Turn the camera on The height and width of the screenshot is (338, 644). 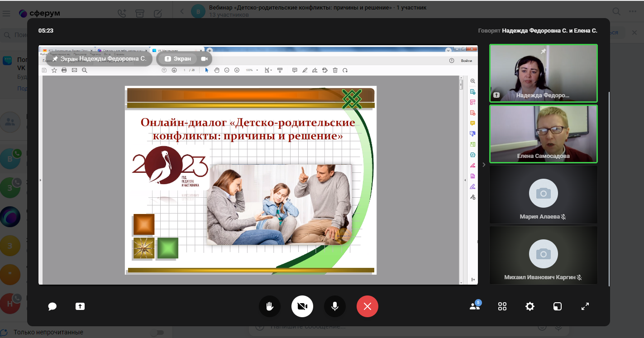(302, 306)
